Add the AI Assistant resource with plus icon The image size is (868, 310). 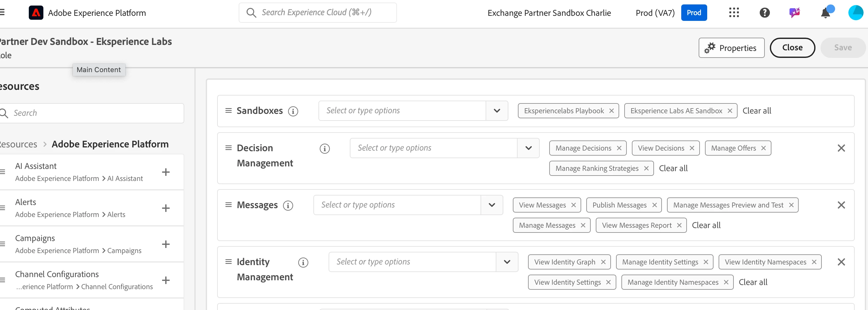click(166, 172)
